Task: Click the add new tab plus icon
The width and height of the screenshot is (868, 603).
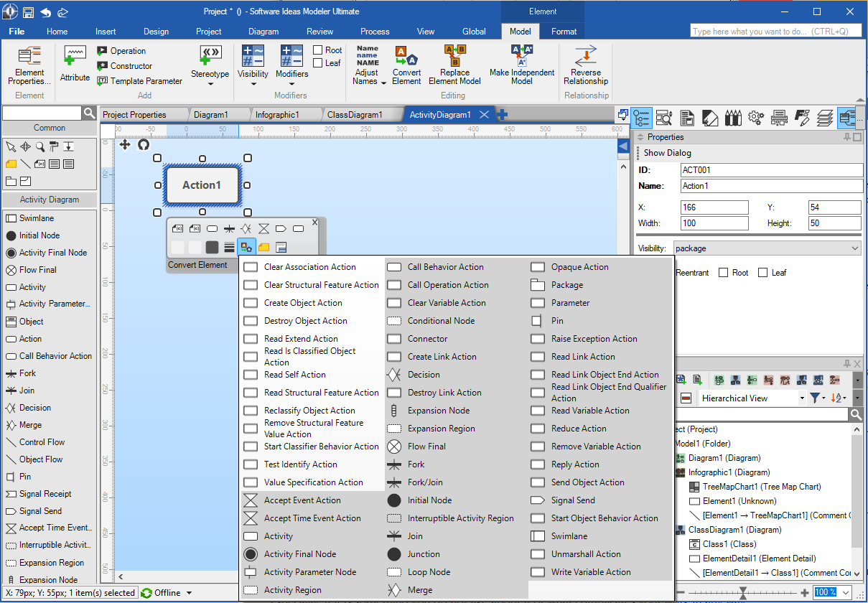Action: (503, 114)
